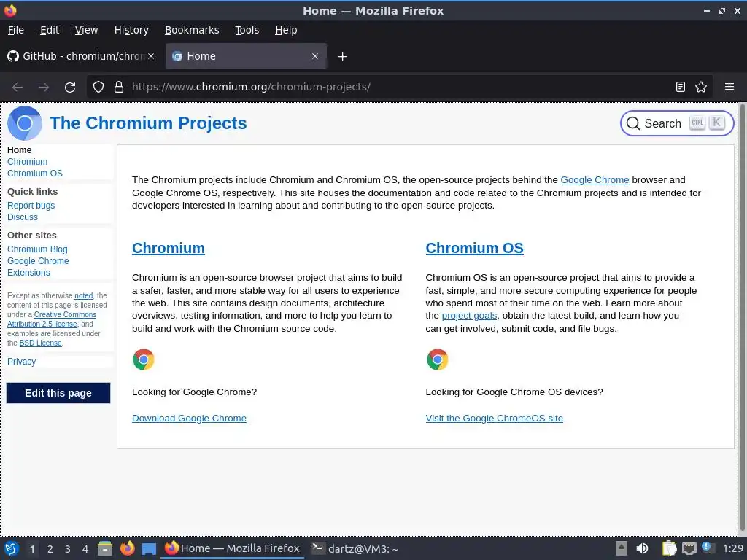The height and width of the screenshot is (560, 747).
Task: Click the update notifier tray icon
Action: tap(708, 548)
